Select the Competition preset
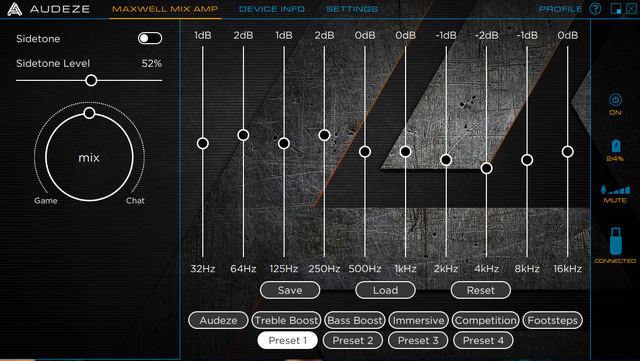This screenshot has height=361, width=640. click(x=485, y=320)
